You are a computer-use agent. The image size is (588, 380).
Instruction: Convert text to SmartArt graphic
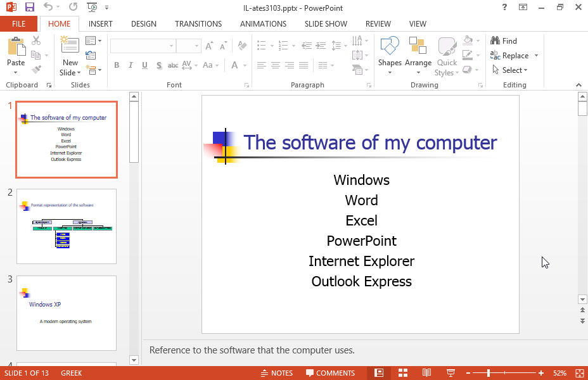360,70
